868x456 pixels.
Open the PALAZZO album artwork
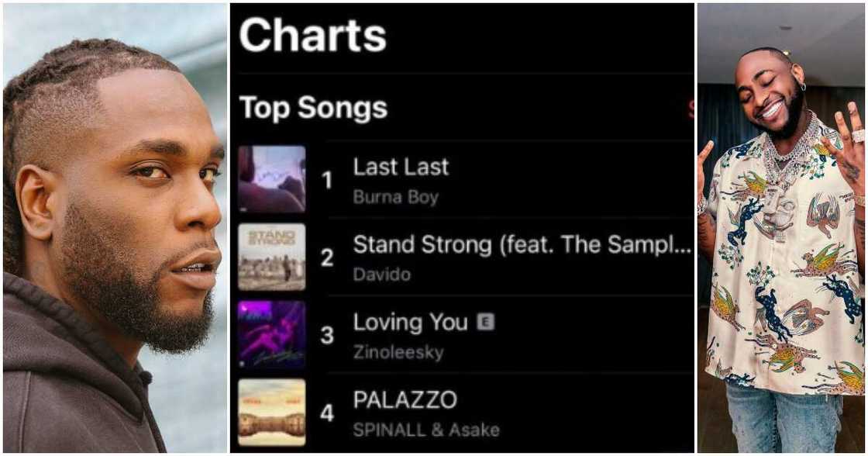[271, 412]
